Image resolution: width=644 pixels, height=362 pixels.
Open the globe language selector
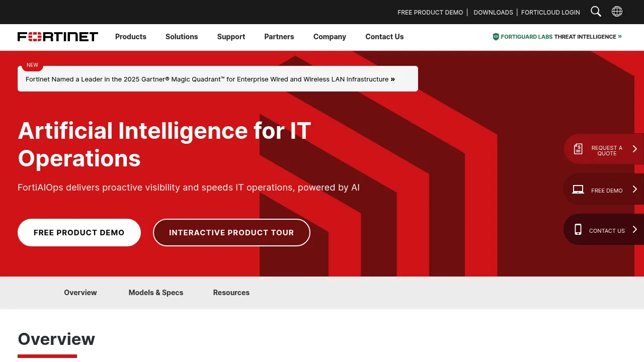[617, 12]
